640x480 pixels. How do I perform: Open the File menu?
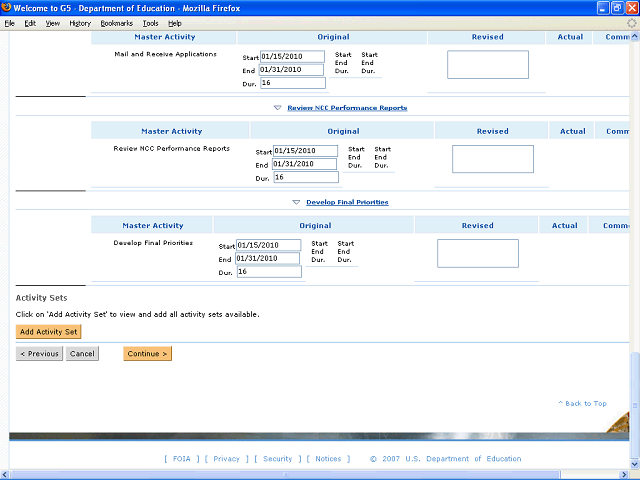click(9, 23)
